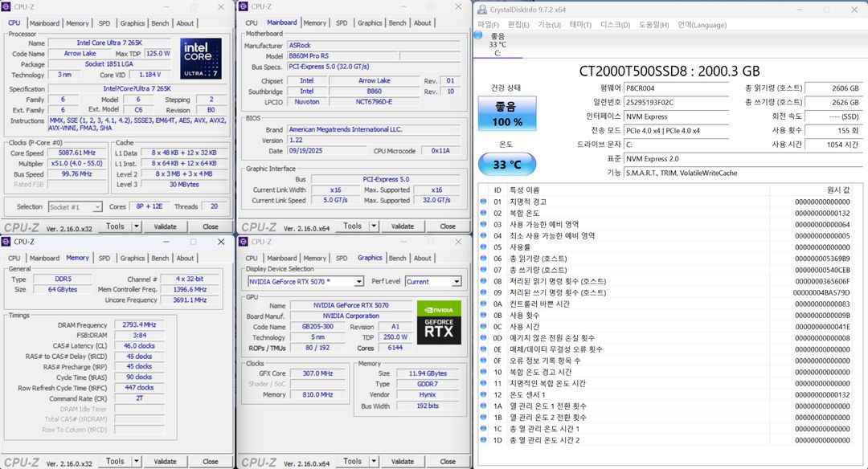Click the status dot for 복합 온도 row
This screenshot has height=469, width=868.
click(483, 213)
